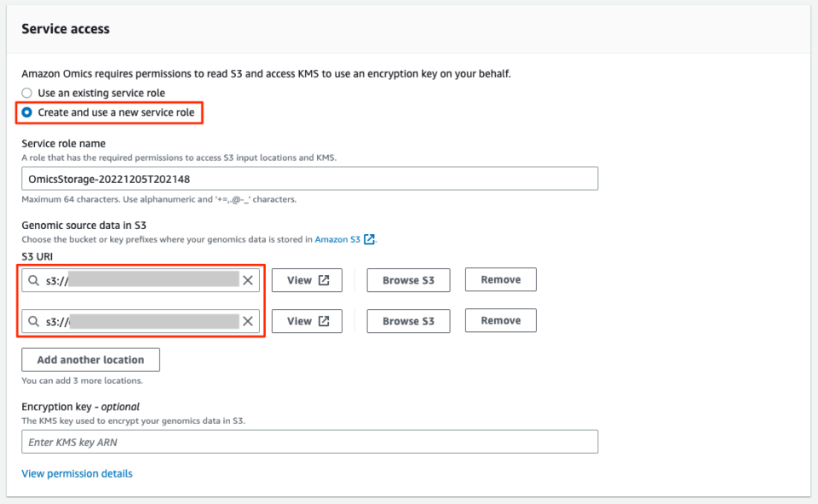Screen dimensions: 818x504
Task: Click the Service role name text field
Action: coord(309,179)
